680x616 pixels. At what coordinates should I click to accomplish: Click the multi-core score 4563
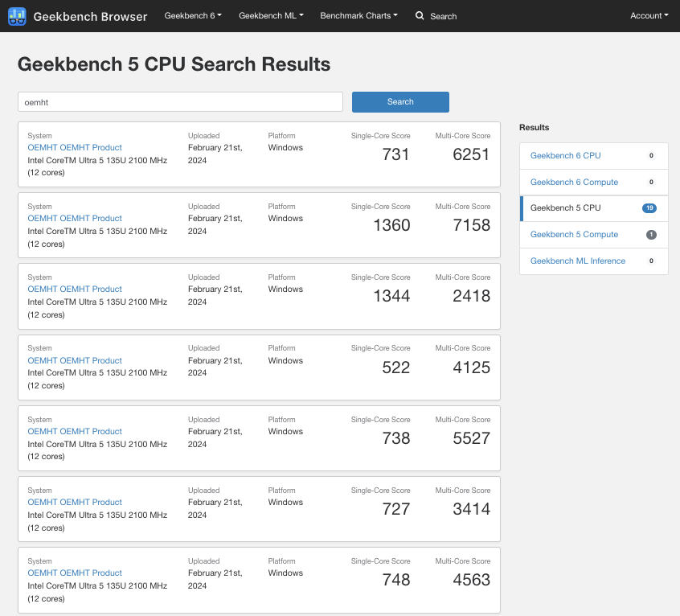(471, 580)
